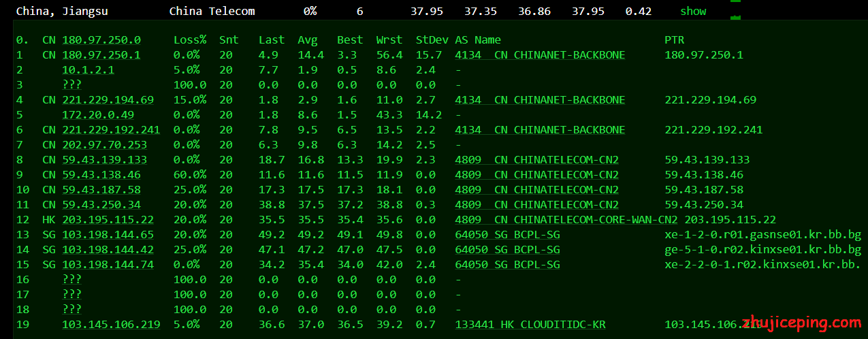
Task: Open the 4809 CN CHINATELECOM-CN2 link in hop 11
Action: click(536, 205)
